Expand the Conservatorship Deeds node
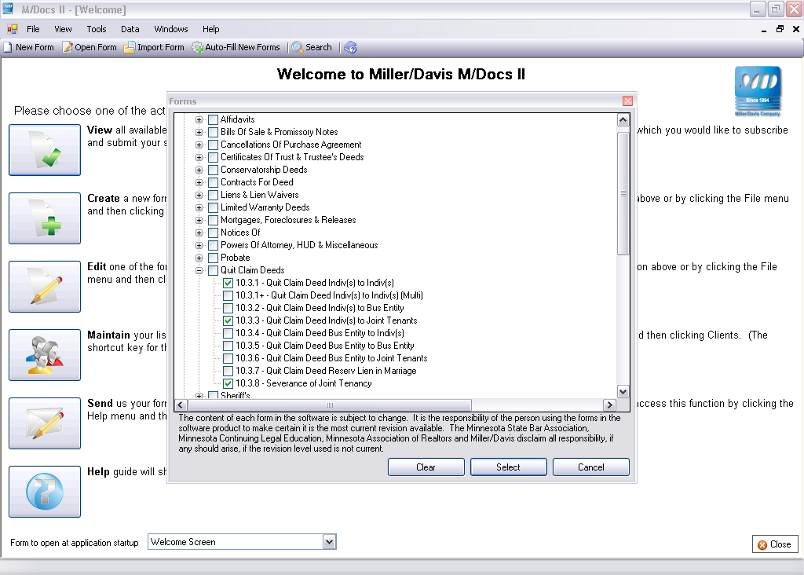Viewport: 804px width, 575px height. coord(199,170)
